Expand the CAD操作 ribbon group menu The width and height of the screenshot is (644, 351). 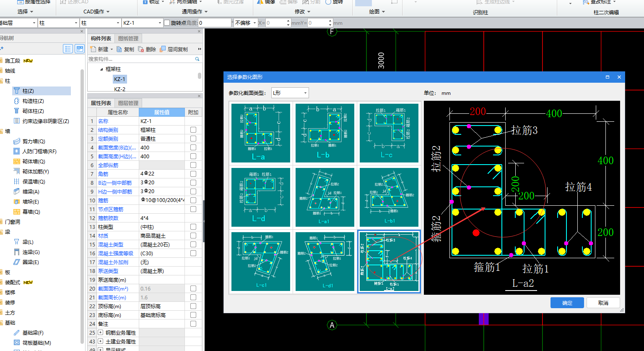tap(96, 12)
